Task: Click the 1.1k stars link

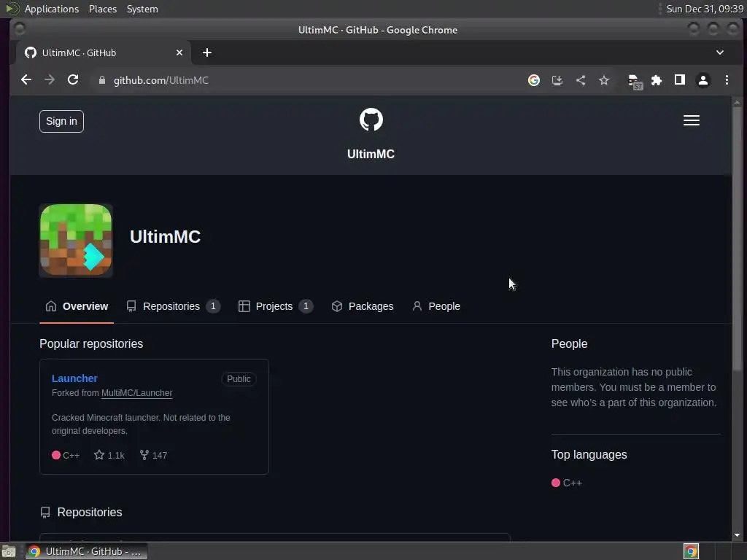Action: tap(109, 455)
